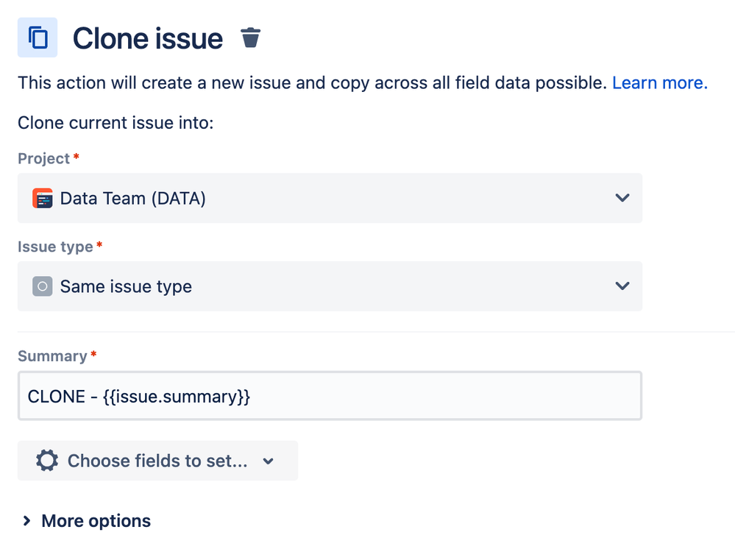This screenshot has height=560, width=735.
Task: Delete this action with the trash icon
Action: tap(250, 38)
